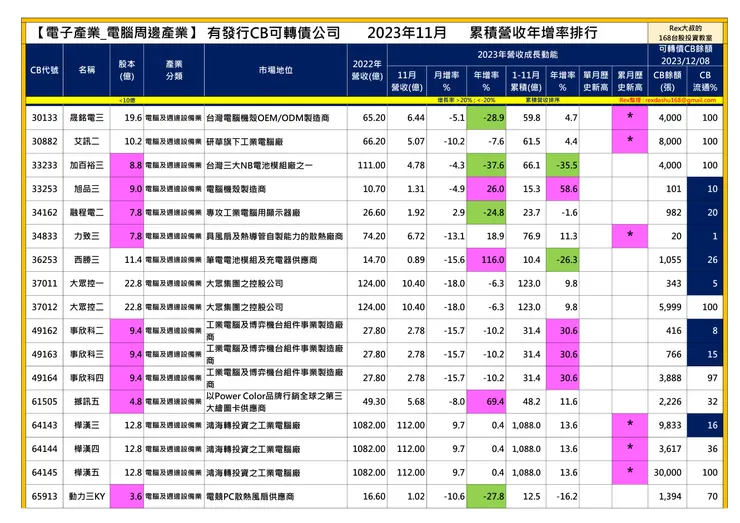Click the 名稱 column header

[86, 70]
